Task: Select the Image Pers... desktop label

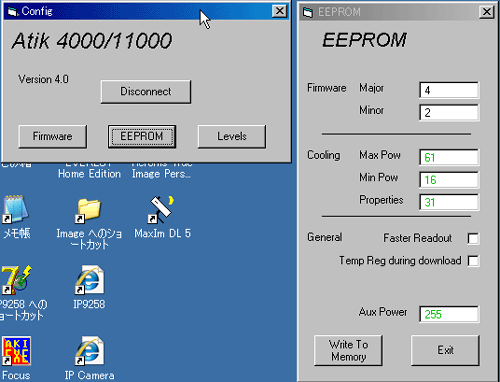Action: [161, 174]
